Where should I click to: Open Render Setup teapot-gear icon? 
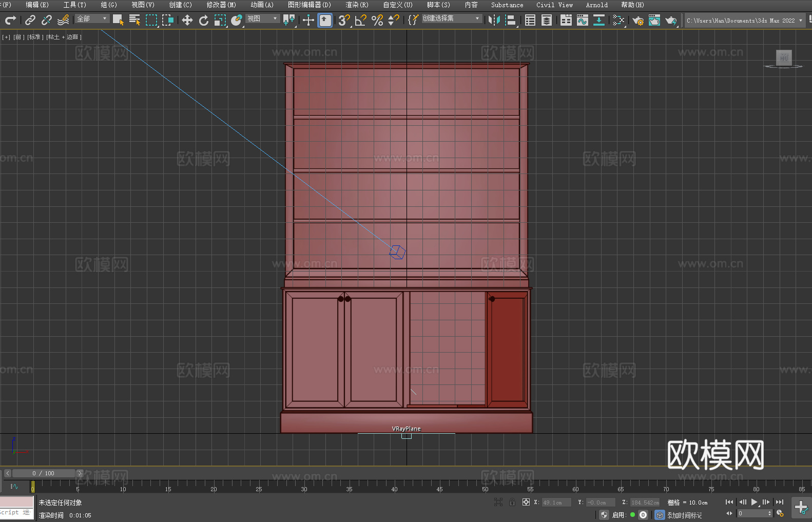tap(638, 20)
